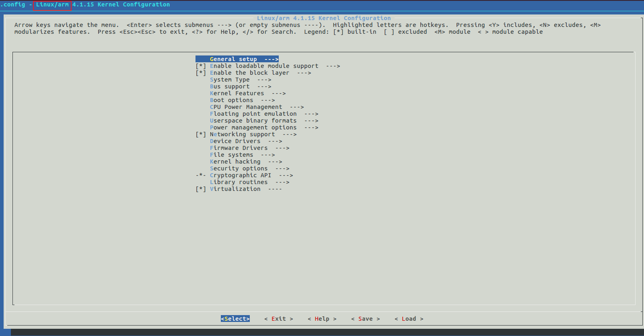Click Linux/arm in the title bar
Viewport: 644px width, 336px height.
pyautogui.click(x=52, y=4)
